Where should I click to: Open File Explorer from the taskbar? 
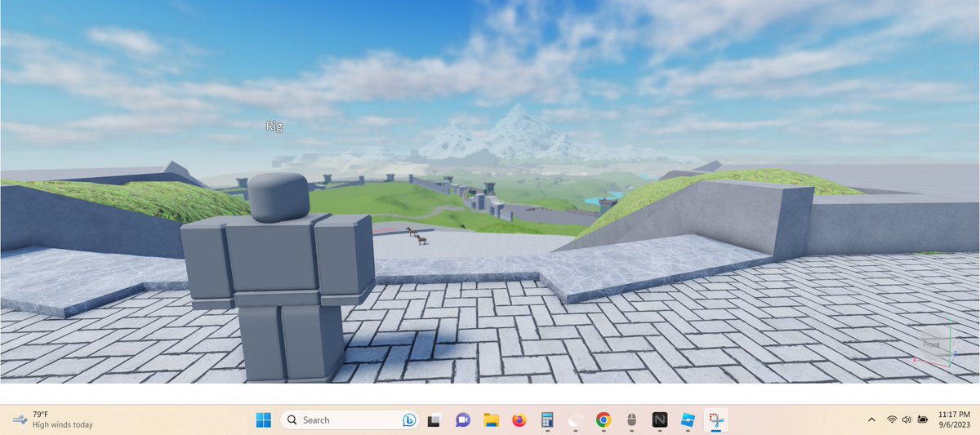(x=491, y=419)
